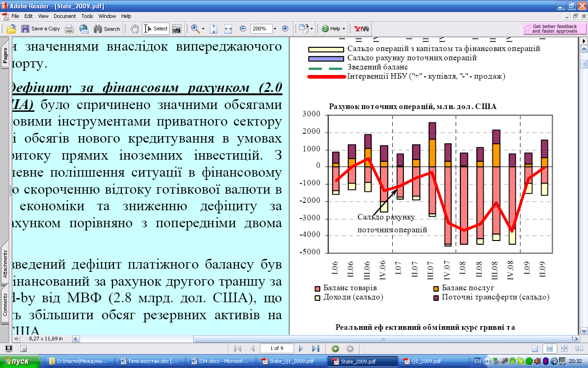Open the Document menu
Image resolution: width=588 pixels, height=368 pixels.
[65, 16]
